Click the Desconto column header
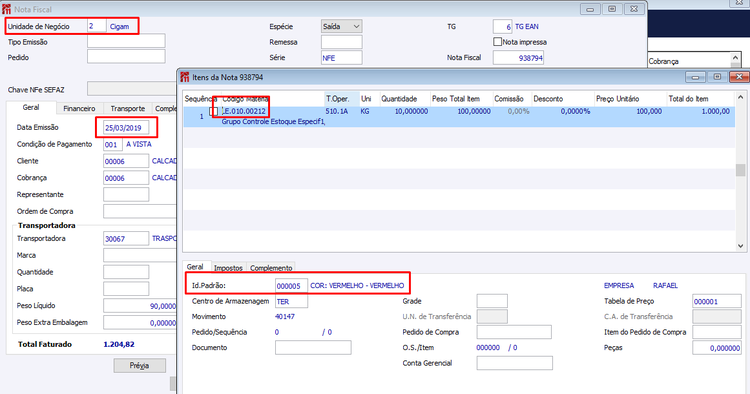 [x=562, y=98]
